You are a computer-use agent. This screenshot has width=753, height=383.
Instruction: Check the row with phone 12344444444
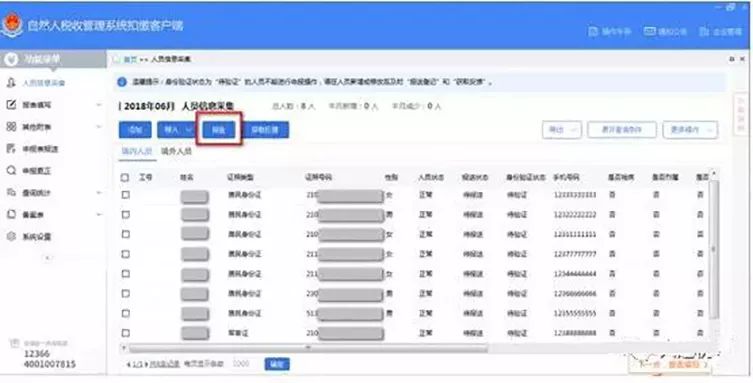tap(125, 274)
